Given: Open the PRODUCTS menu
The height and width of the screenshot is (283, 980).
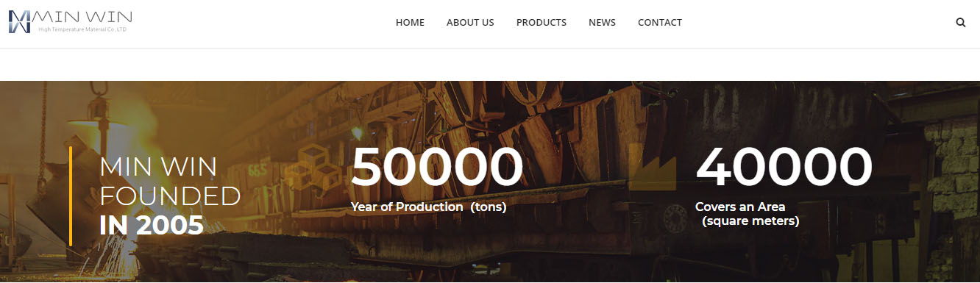Looking at the screenshot, I should click(542, 23).
